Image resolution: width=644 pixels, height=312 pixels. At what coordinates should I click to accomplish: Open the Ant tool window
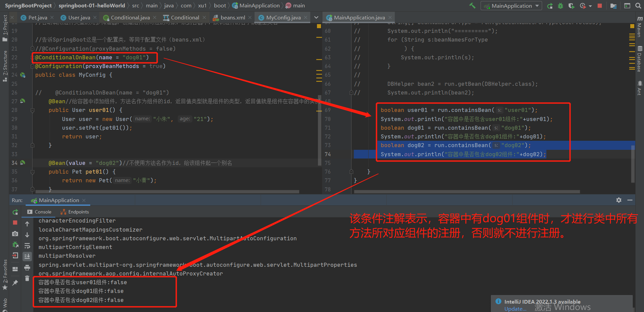[640, 88]
